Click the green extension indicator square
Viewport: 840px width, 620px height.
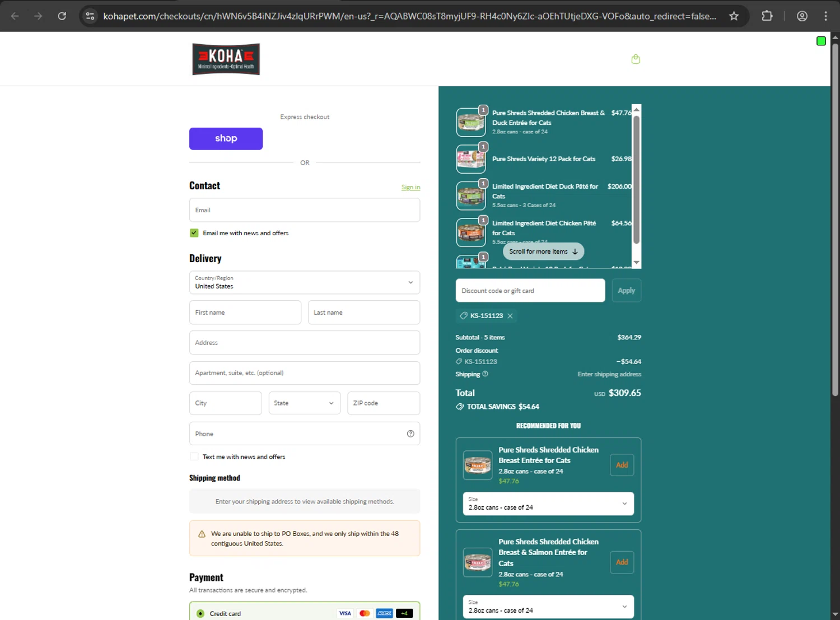[821, 41]
